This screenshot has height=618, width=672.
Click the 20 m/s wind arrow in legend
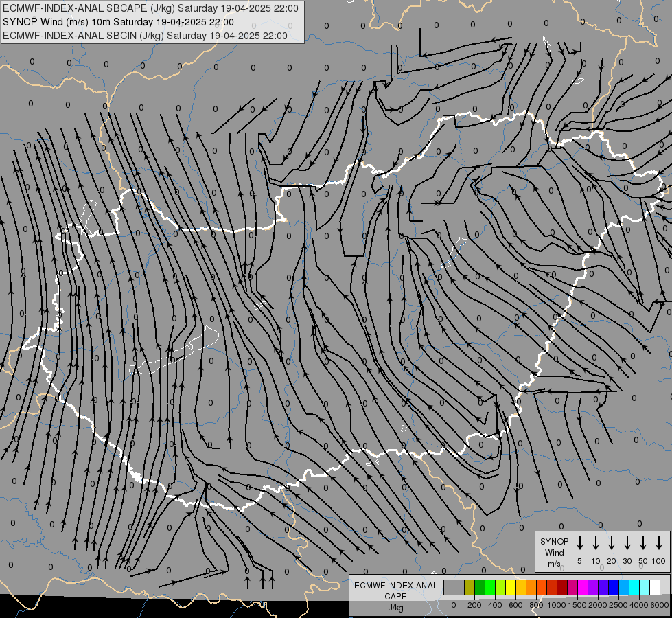pos(612,543)
